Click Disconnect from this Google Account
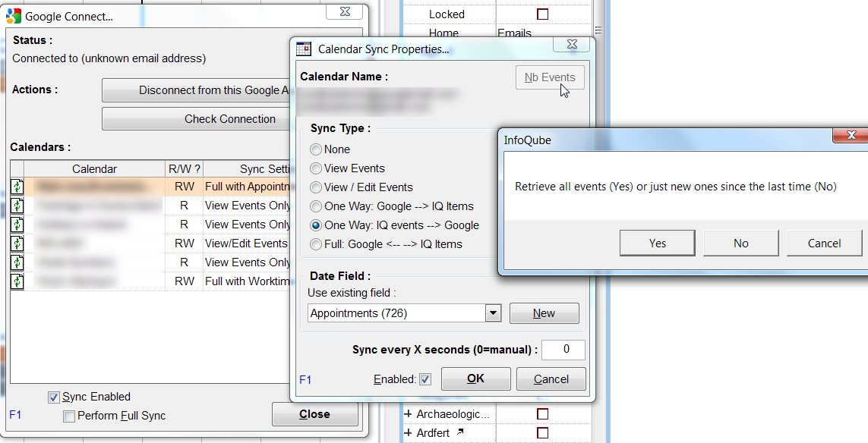This screenshot has height=443, width=868. 196,90
